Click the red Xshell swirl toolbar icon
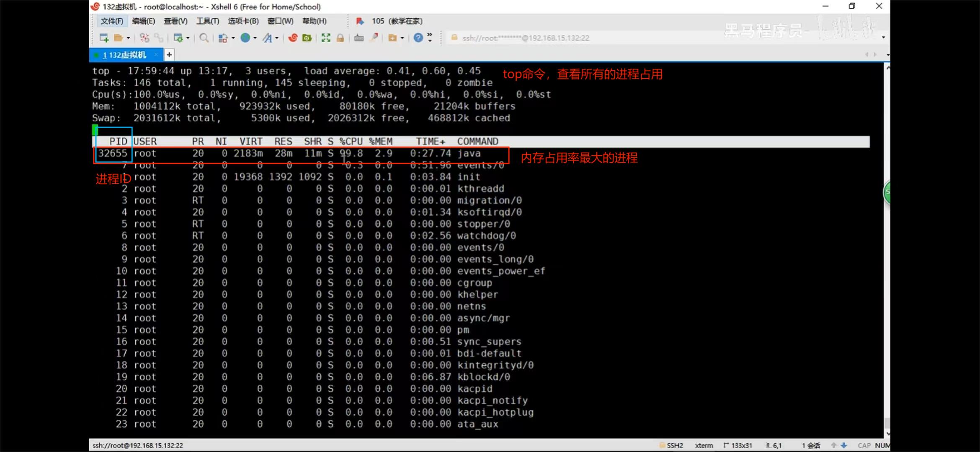This screenshot has width=980, height=452. point(293,38)
